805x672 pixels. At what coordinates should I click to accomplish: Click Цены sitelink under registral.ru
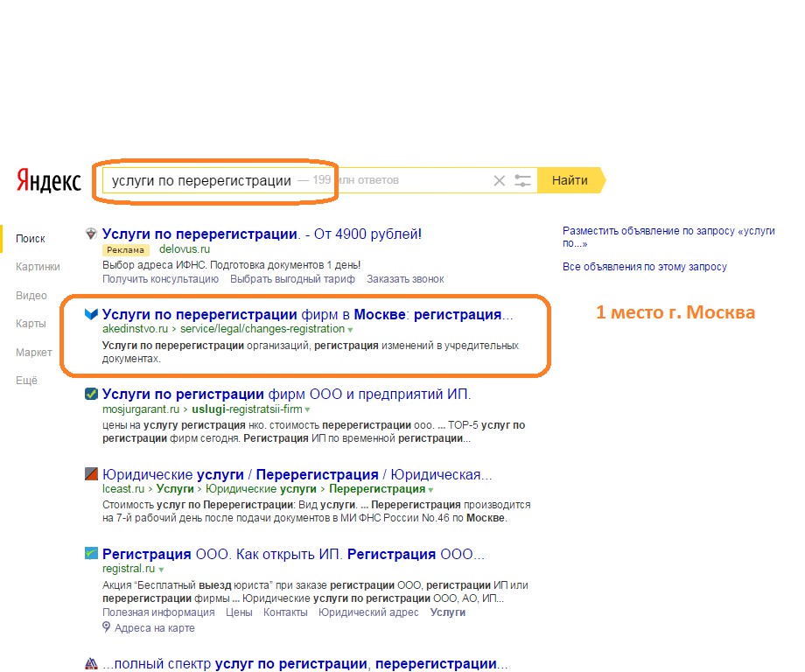pyautogui.click(x=239, y=612)
